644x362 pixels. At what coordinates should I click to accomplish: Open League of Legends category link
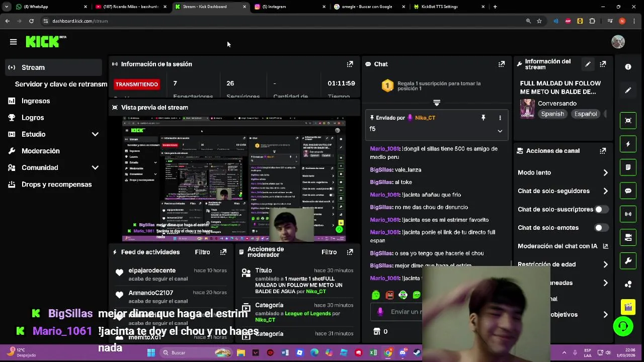tap(308, 313)
